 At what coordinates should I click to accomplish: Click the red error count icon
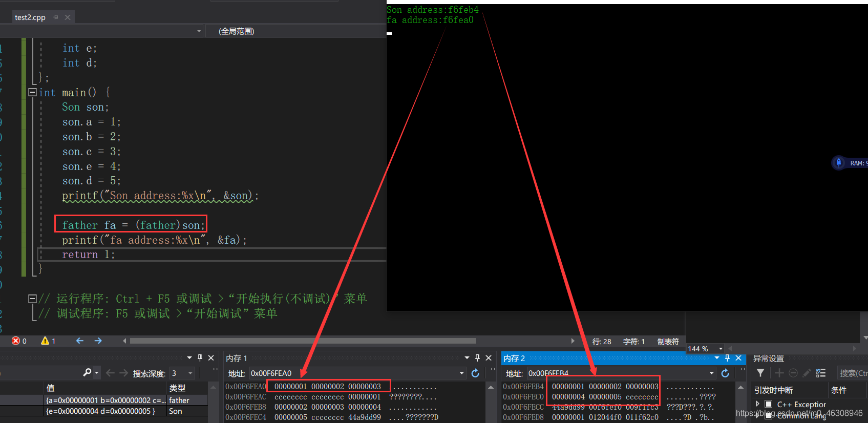coord(16,341)
